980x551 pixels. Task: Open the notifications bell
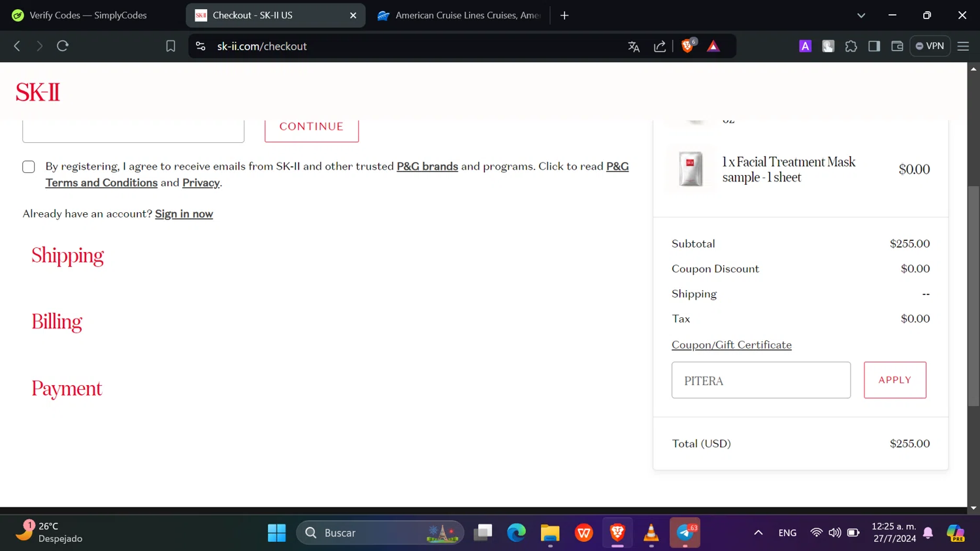coord(928,533)
